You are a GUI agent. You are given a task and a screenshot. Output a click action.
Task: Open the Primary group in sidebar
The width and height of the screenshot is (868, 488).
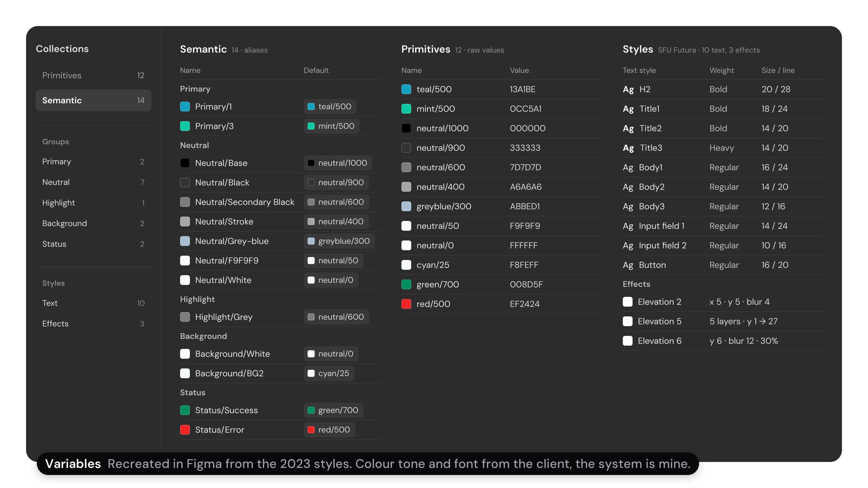click(x=93, y=162)
